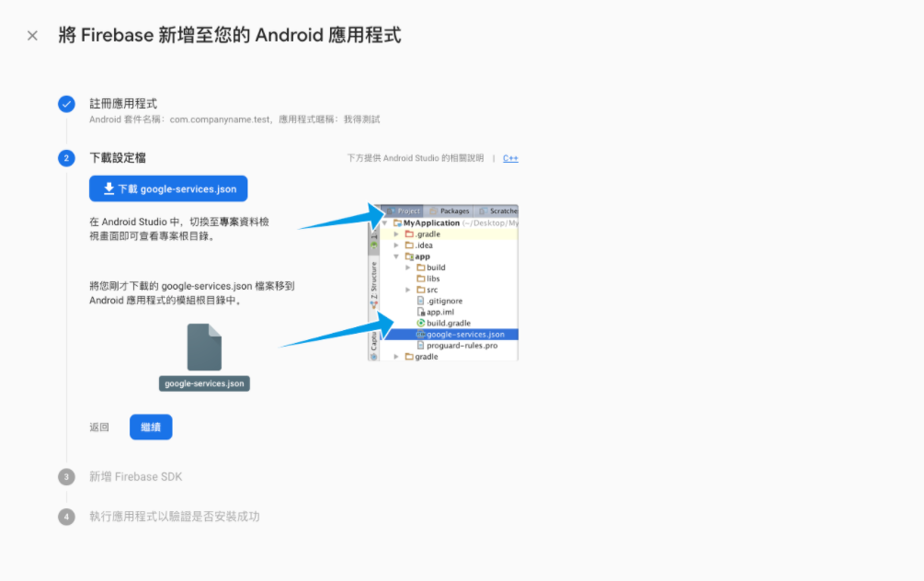Click the google-services.json file illustration icon

[204, 347]
